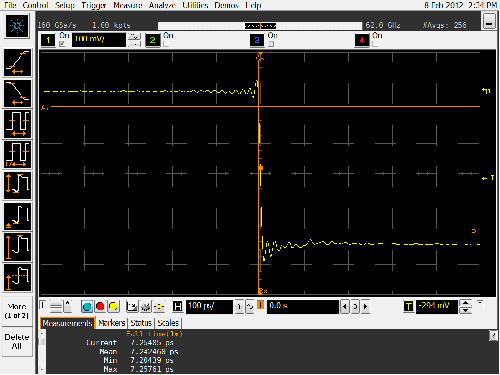Image resolution: width=500 pixels, height=375 pixels.
Task: Click the Infiniium logo icon at top left
Action: coord(17,26)
